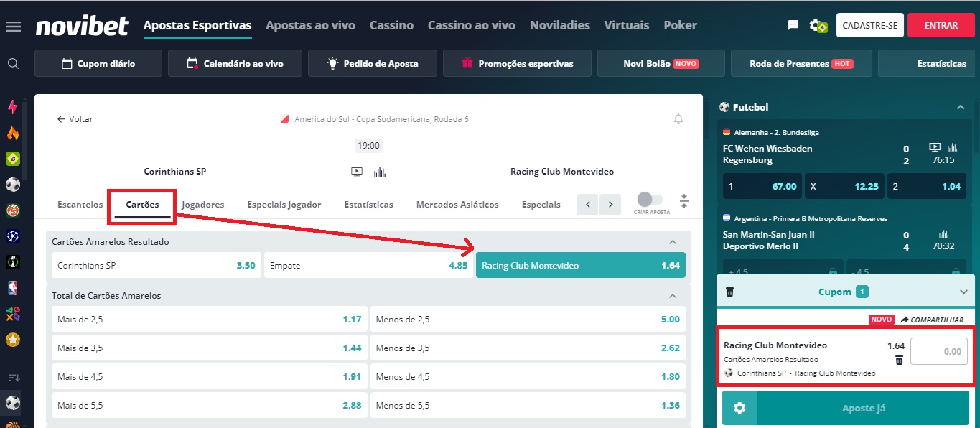Open the gold star favorites sidebar icon

pos(13,340)
